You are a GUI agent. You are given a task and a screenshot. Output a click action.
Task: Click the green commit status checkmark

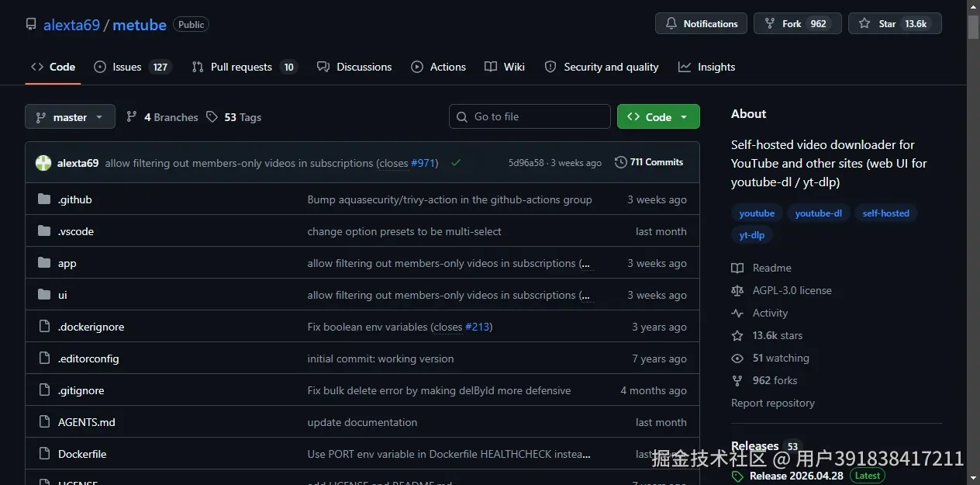pyautogui.click(x=456, y=163)
